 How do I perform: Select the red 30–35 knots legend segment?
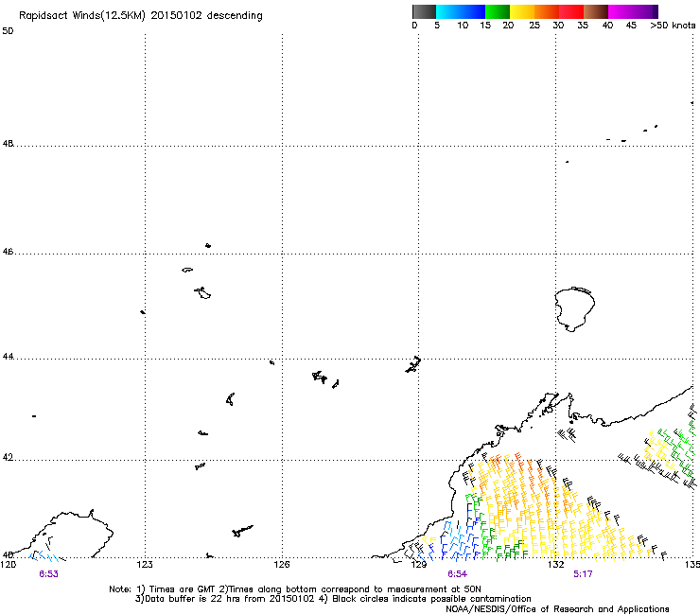click(571, 11)
